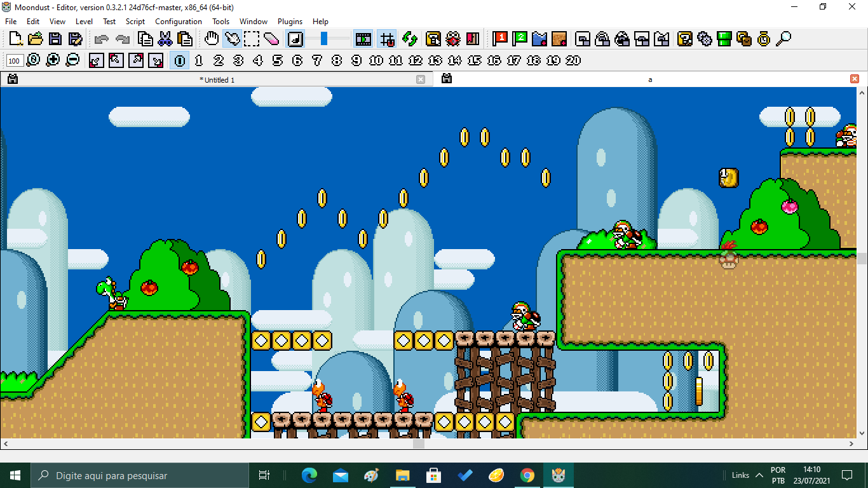868x488 pixels.
Task: Click Save As floppy-with-pencil icon
Action: pos(75,39)
